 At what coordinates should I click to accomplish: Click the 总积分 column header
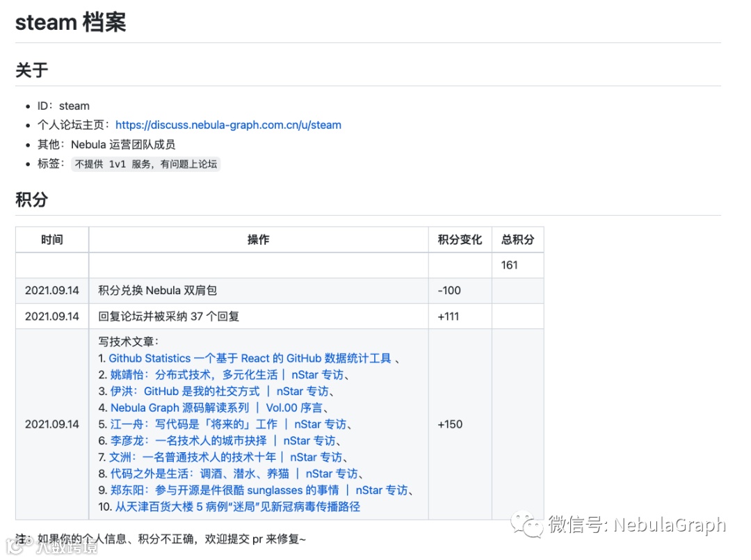(x=518, y=239)
